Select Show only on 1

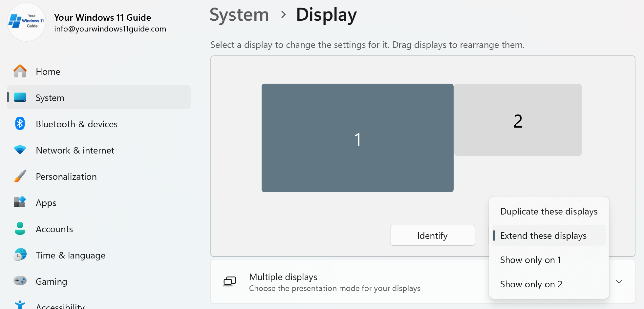coord(549,260)
